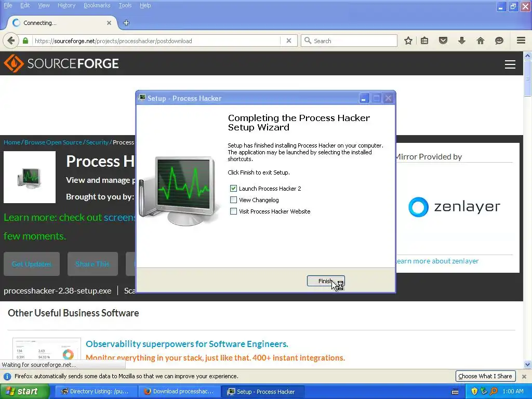
Task: Click the 1:00 AM system clock
Action: pos(513,392)
